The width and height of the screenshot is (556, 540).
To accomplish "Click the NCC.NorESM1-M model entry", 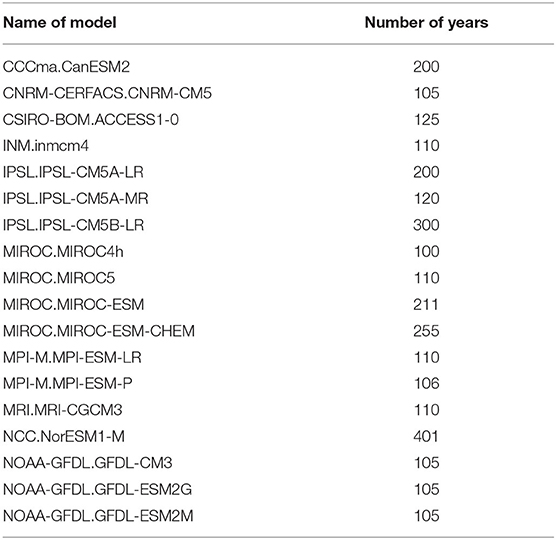I will coord(64,436).
